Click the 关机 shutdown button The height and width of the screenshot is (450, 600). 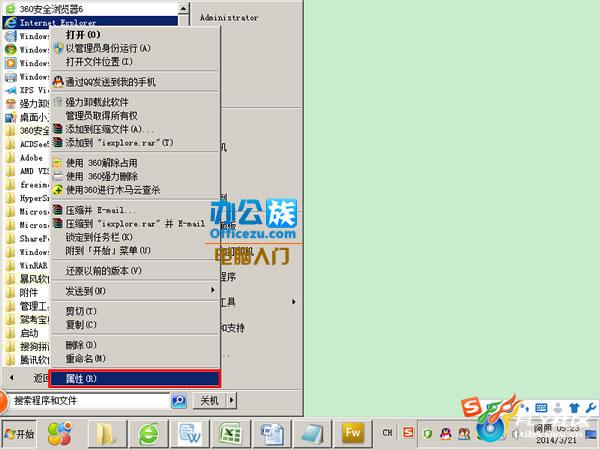(x=210, y=401)
